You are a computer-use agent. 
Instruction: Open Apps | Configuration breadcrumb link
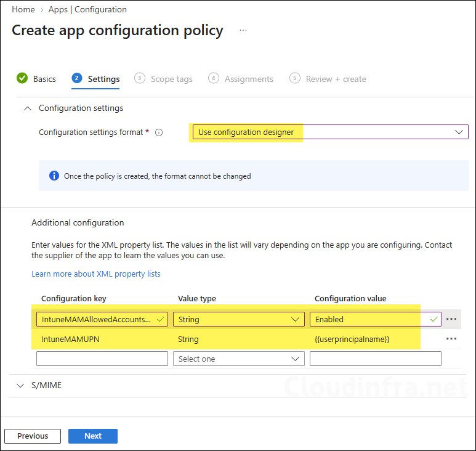87,9
